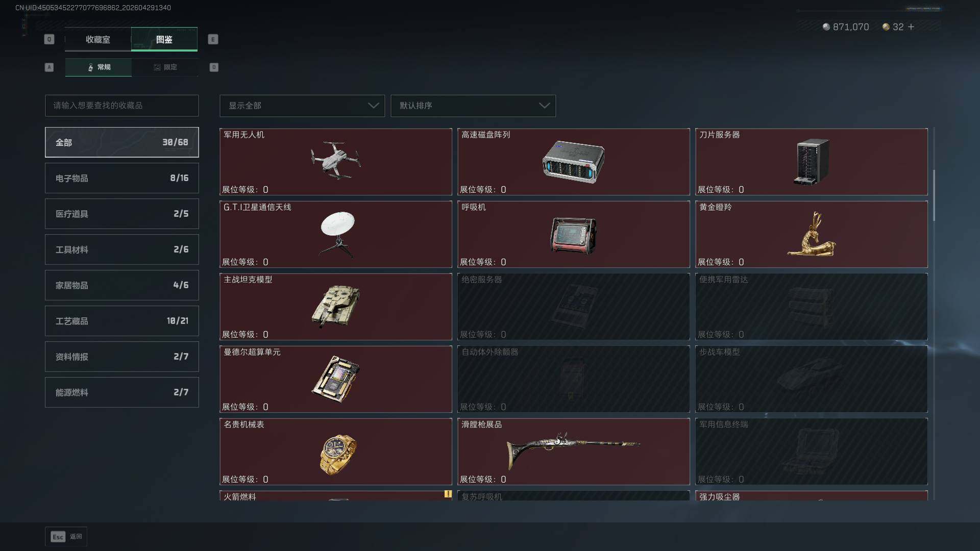Expand the 显示全部 dropdown
The width and height of the screenshot is (980, 551).
pyautogui.click(x=302, y=106)
